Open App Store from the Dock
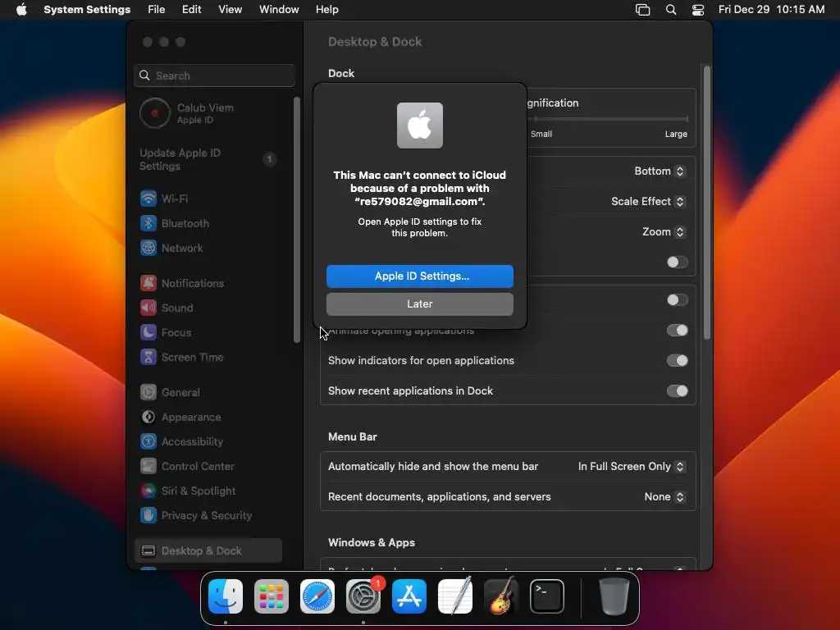The width and height of the screenshot is (840, 630). pos(409,596)
